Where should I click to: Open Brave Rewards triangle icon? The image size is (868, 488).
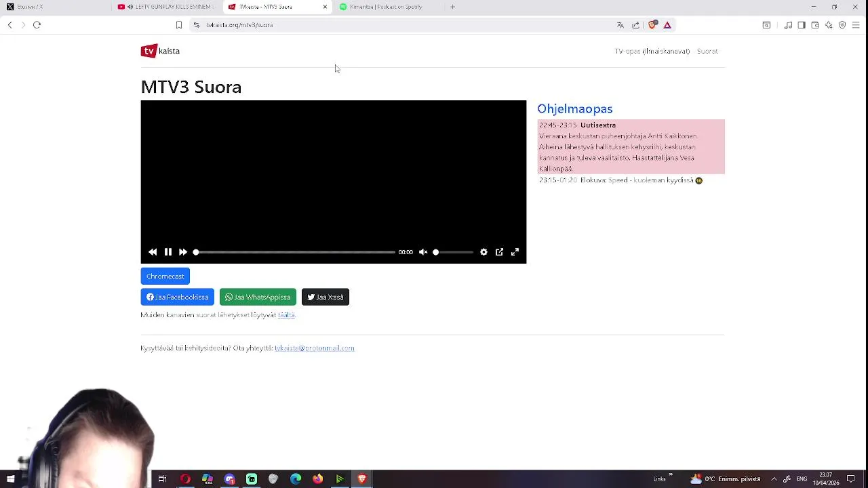point(667,25)
